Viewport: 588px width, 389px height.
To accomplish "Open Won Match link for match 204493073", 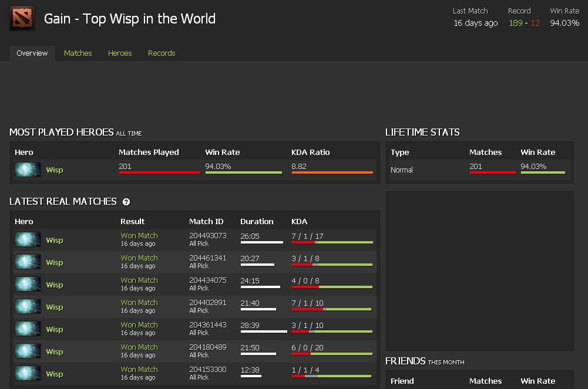I will pos(139,236).
